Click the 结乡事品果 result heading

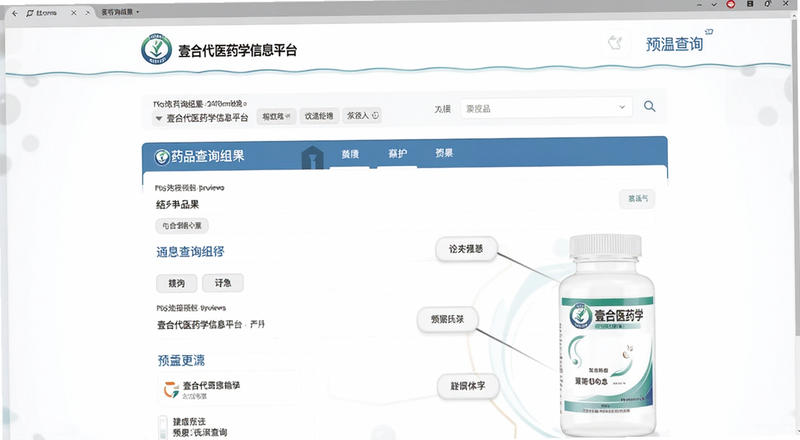178,205
